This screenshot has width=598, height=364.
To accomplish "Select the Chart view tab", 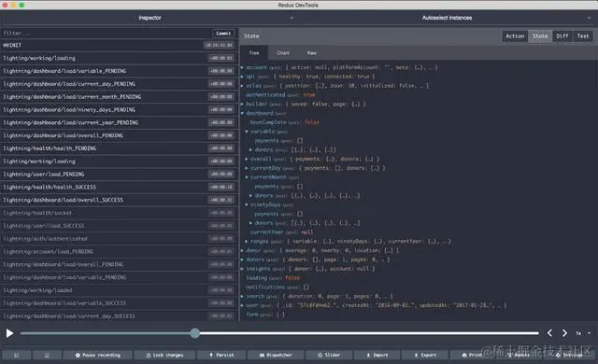I will [283, 53].
